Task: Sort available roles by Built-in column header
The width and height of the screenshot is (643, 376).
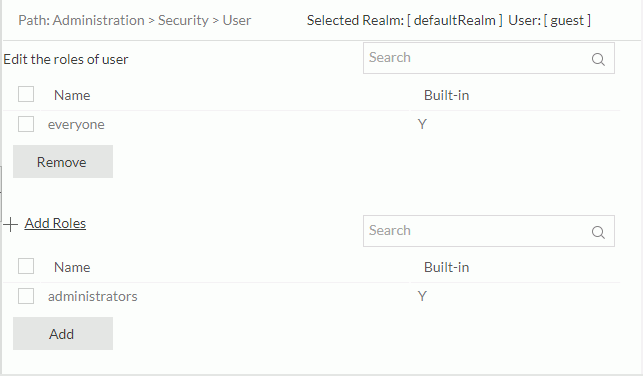Action: tap(447, 267)
